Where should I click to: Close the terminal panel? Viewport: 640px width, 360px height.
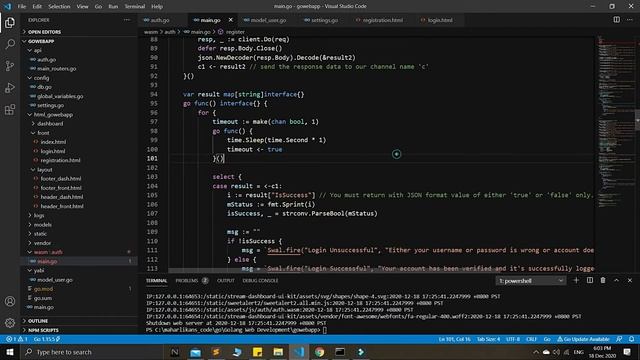coord(630,280)
